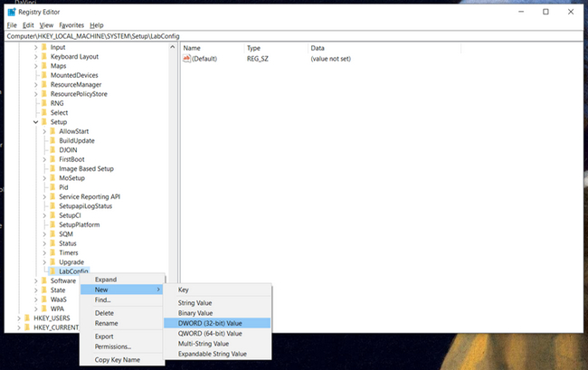Expand the Software key

click(35, 280)
